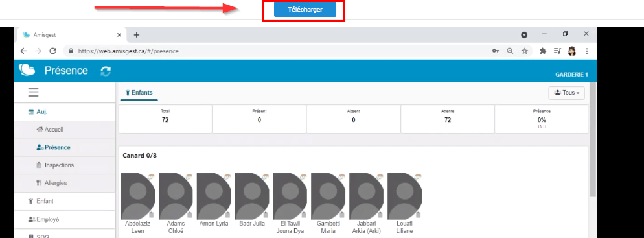Select Adams Chloé's photo

coord(176,196)
